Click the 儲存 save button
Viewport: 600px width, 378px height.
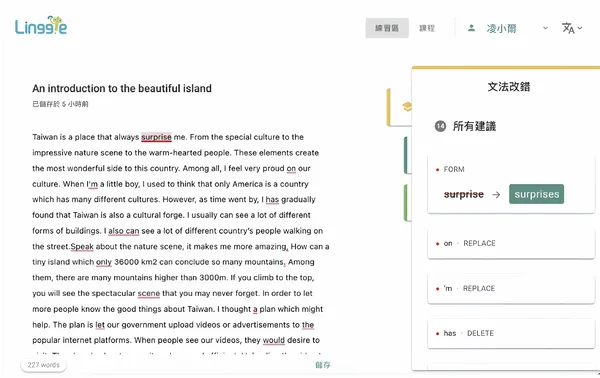pyautogui.click(x=323, y=365)
